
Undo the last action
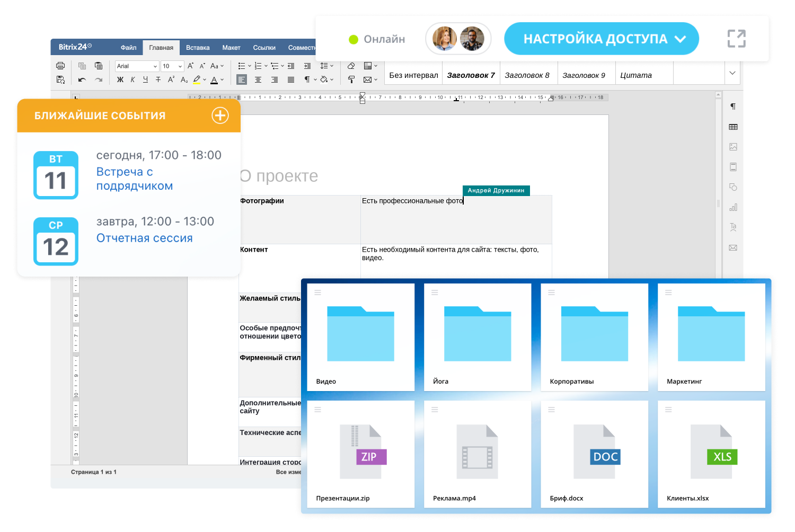click(x=82, y=79)
